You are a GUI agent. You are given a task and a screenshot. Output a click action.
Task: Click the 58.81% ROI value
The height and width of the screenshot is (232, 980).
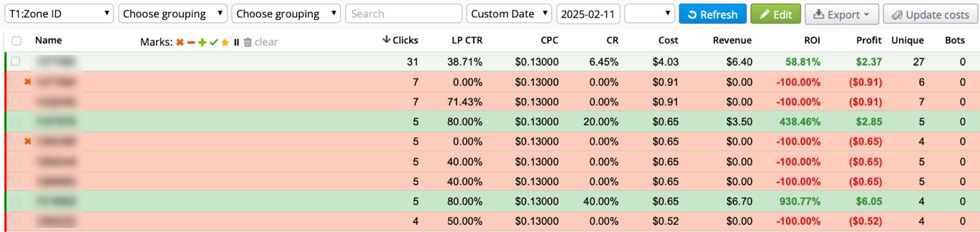tap(802, 62)
